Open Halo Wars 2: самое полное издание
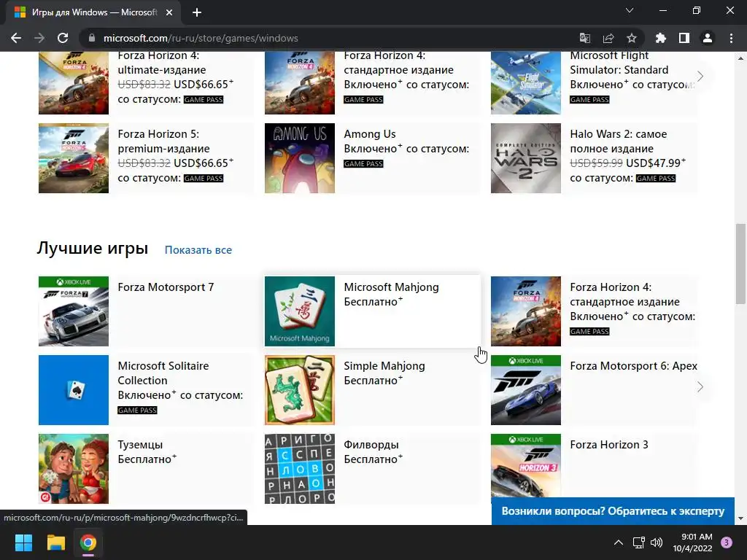The width and height of the screenshot is (747, 560). tap(619, 141)
